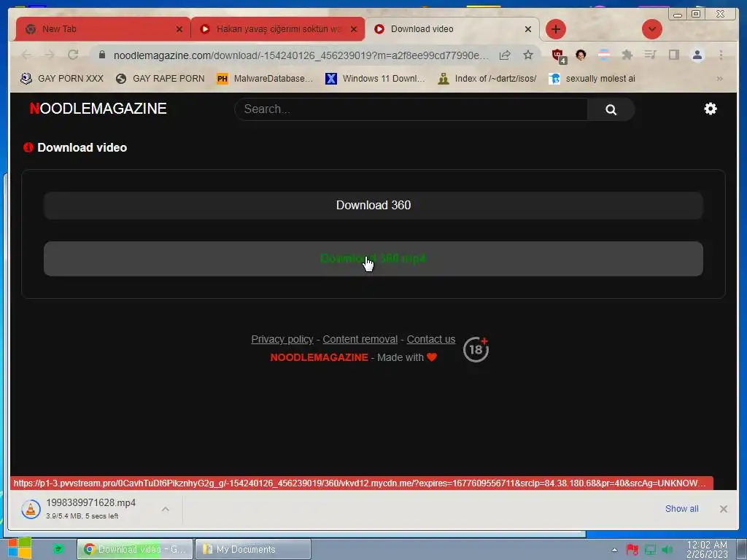
Task: Click the Download 360 mp4 button
Action: pyautogui.click(x=373, y=259)
